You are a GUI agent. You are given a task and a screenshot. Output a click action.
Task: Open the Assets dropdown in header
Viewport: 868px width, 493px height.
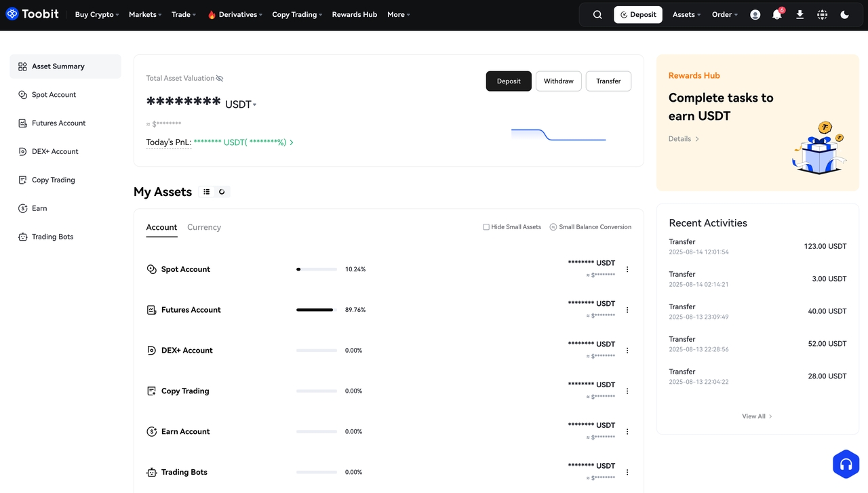(x=687, y=14)
